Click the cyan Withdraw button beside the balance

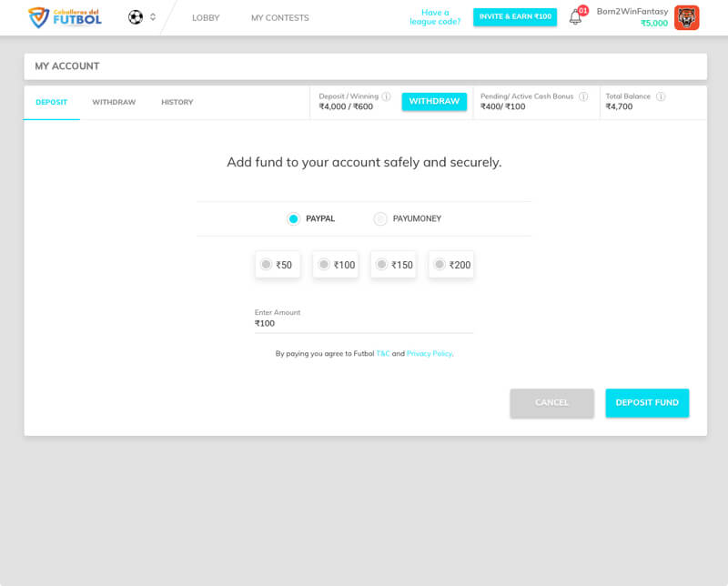434,101
